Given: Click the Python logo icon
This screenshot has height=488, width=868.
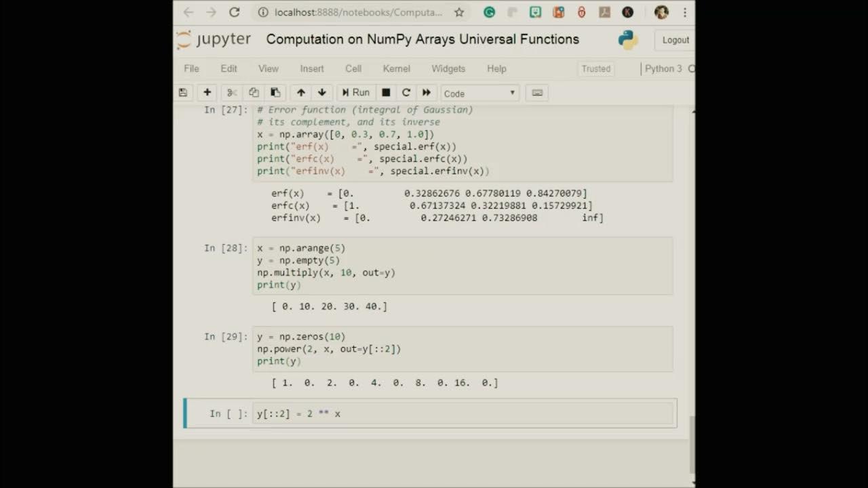Looking at the screenshot, I should point(628,39).
